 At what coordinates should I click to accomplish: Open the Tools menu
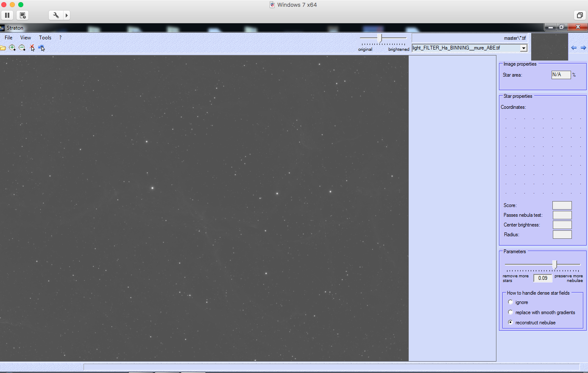(45, 38)
